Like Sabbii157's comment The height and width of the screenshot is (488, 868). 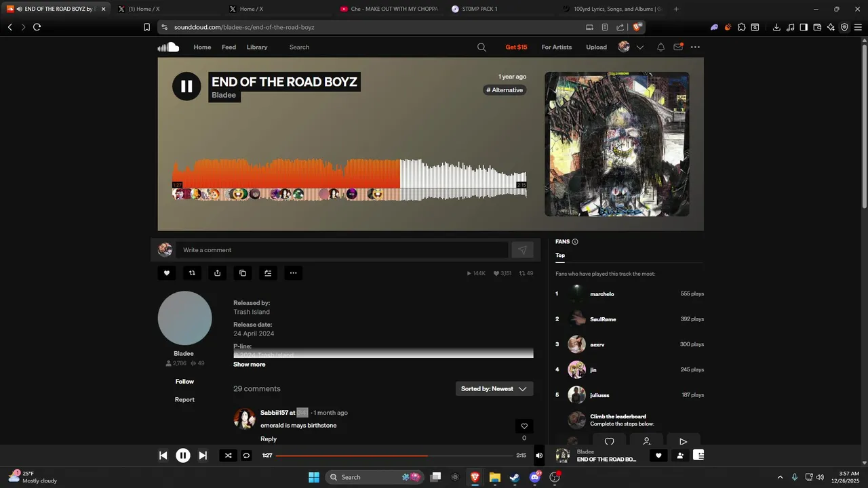524,426
